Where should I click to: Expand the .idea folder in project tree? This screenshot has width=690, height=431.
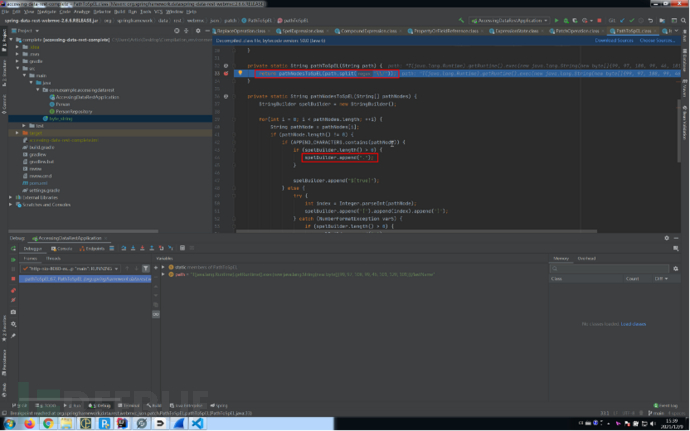[18, 47]
